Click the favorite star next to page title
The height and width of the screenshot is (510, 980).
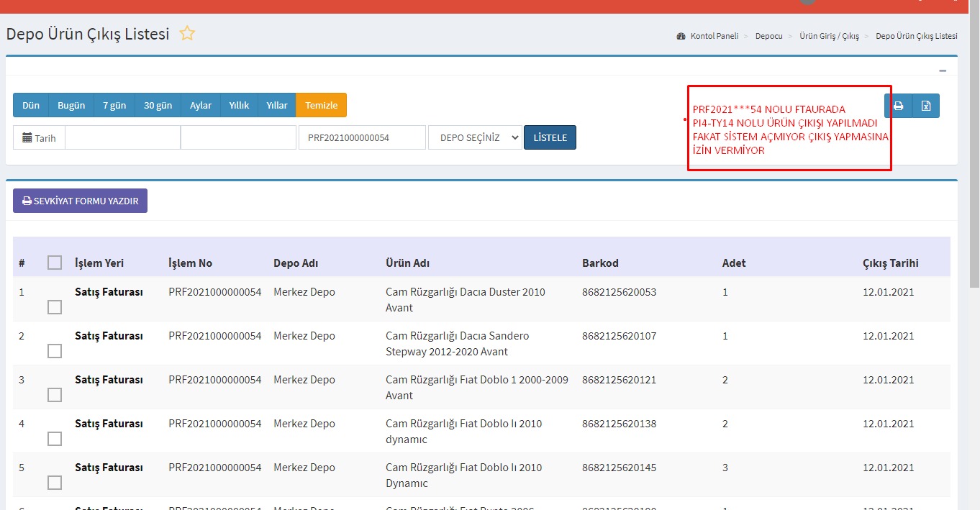tap(187, 34)
